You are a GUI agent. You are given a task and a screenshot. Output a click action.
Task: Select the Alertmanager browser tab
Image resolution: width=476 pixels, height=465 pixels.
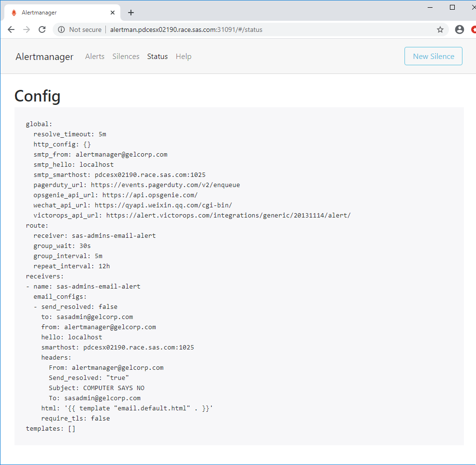pos(58,13)
